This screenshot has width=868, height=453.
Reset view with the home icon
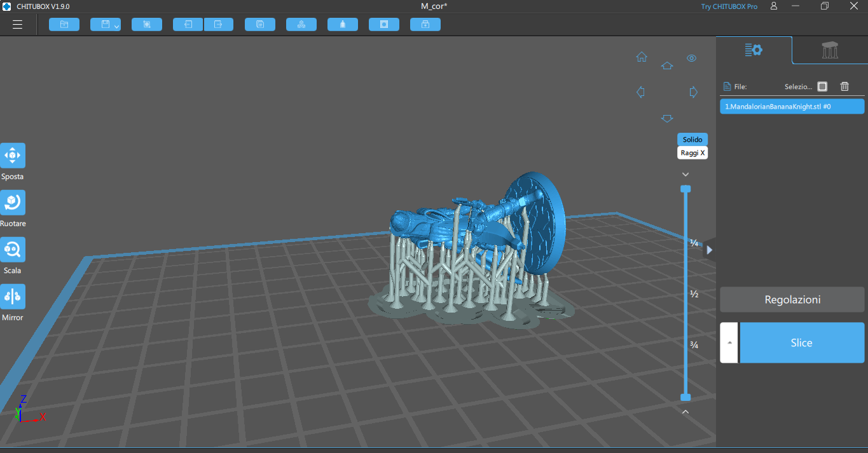pos(642,57)
